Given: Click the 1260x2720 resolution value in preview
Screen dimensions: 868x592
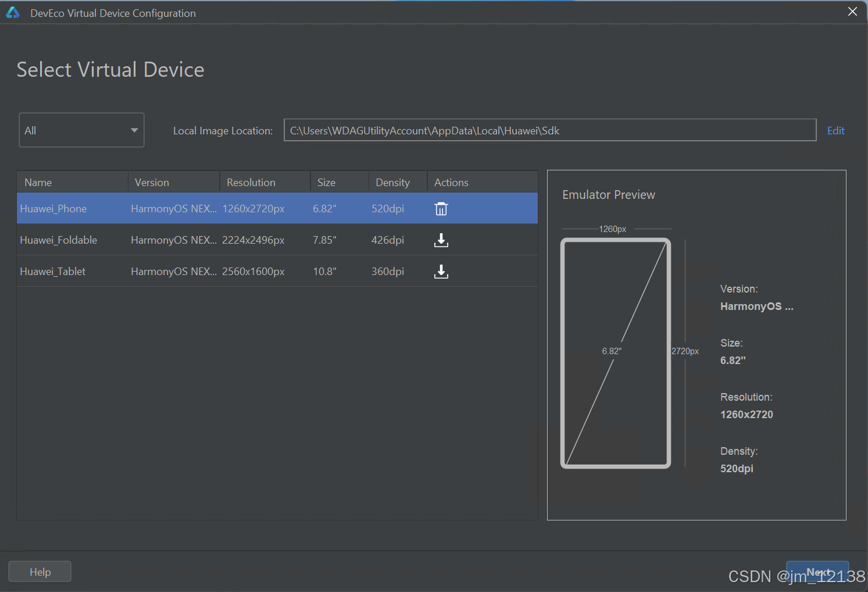Looking at the screenshot, I should (x=746, y=415).
